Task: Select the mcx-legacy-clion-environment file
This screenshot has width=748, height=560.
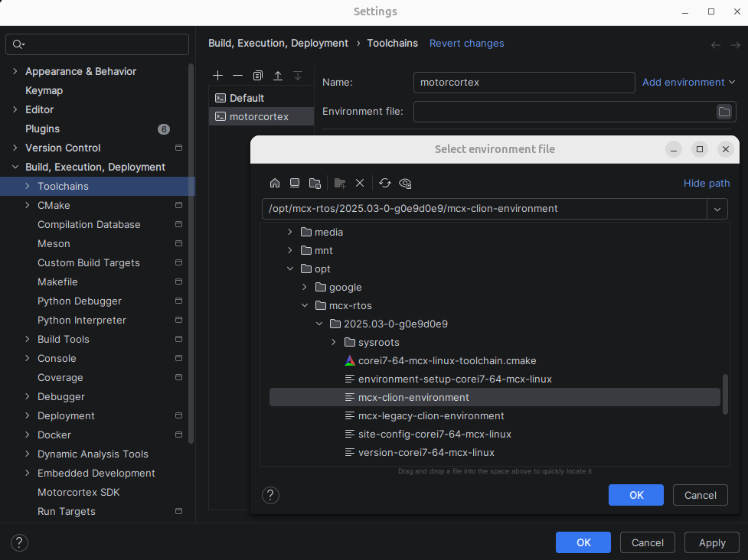Action: pos(431,416)
